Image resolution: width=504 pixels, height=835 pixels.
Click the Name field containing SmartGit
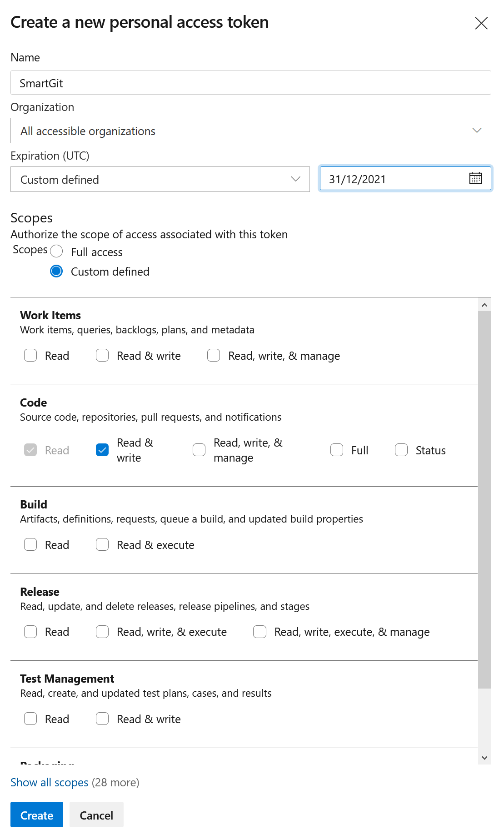pos(250,83)
